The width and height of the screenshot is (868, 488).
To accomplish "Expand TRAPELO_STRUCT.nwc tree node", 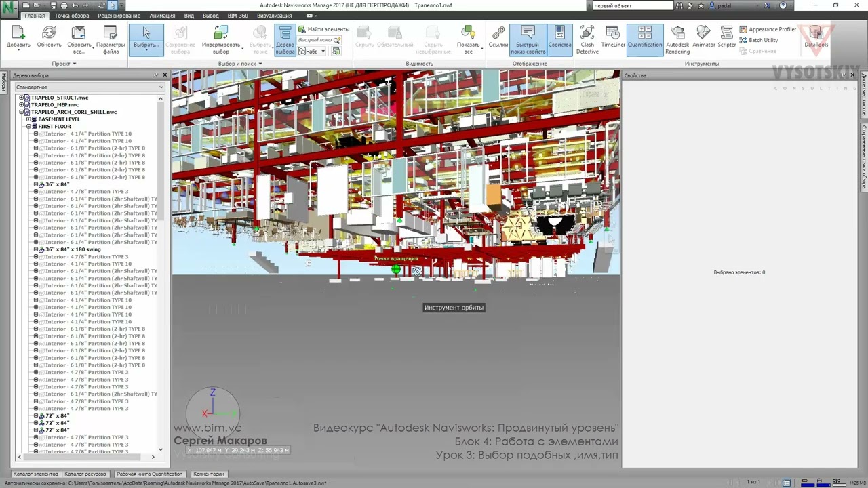I will (x=22, y=98).
